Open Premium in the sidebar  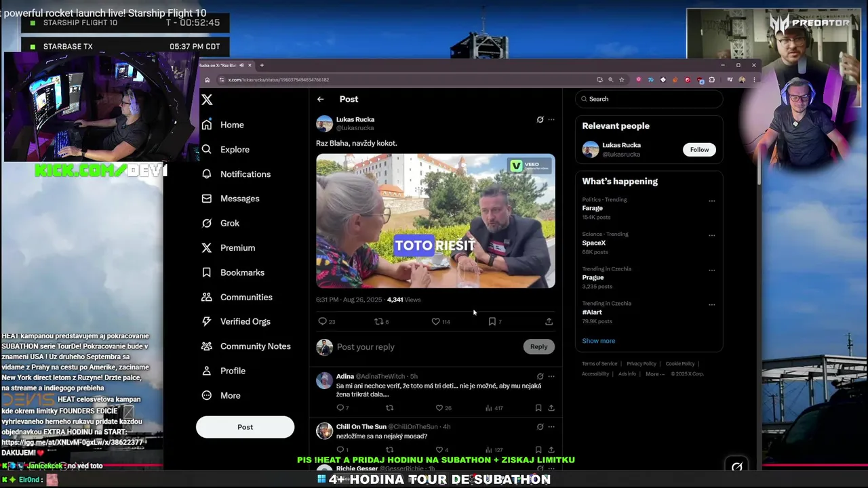[229, 248]
